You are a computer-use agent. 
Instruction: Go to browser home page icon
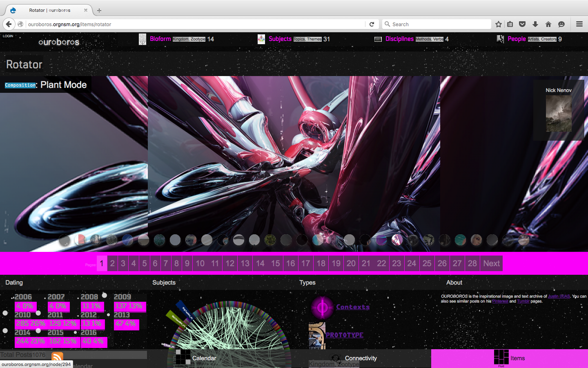pyautogui.click(x=548, y=24)
